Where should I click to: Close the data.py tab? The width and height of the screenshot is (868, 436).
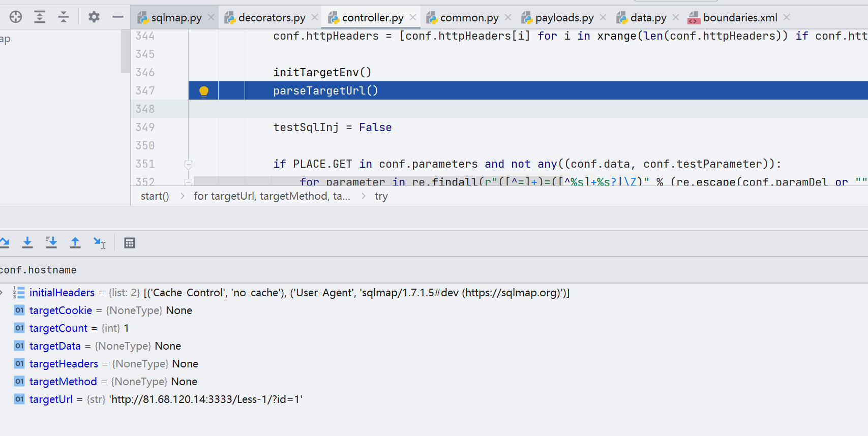(x=676, y=18)
